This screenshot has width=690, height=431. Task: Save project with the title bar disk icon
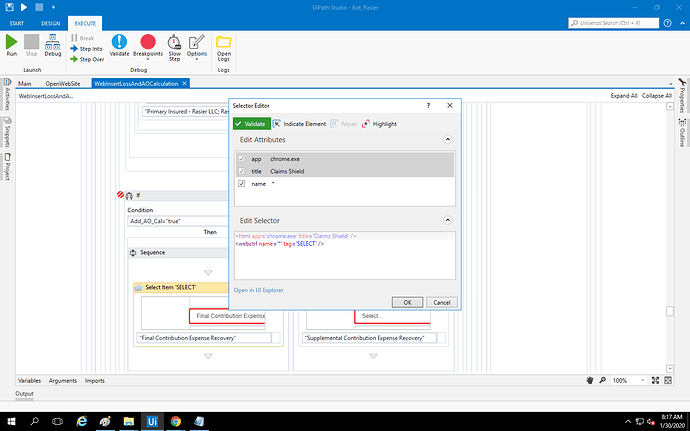click(9, 7)
